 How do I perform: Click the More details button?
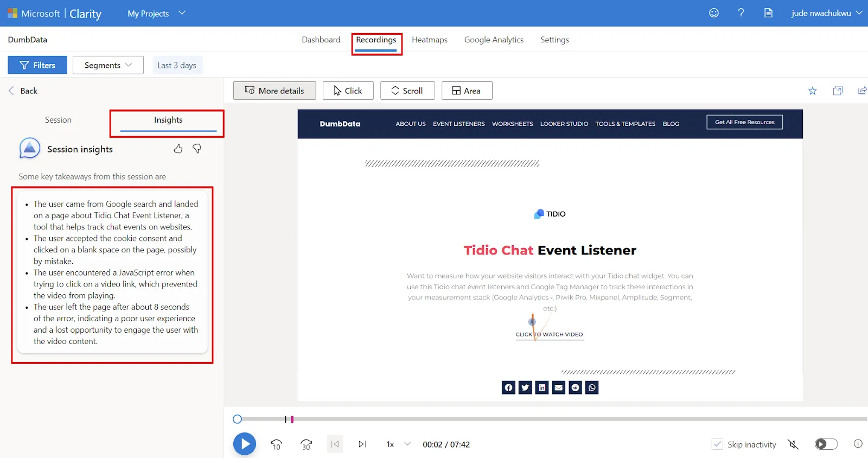275,91
